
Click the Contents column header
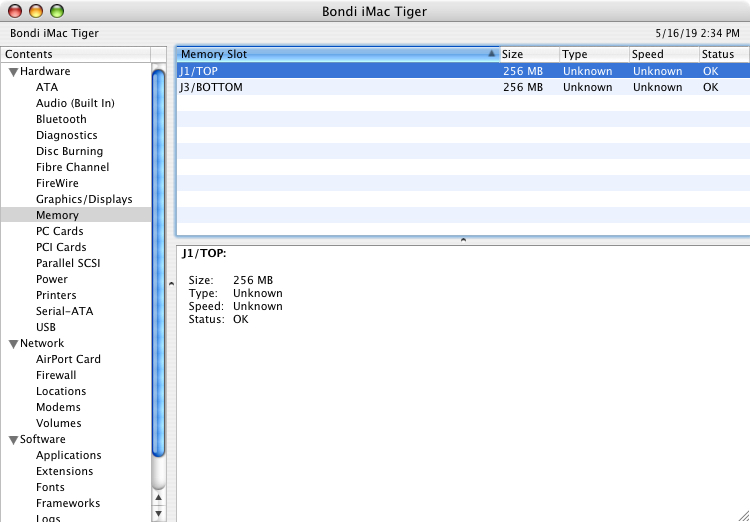click(x=76, y=55)
